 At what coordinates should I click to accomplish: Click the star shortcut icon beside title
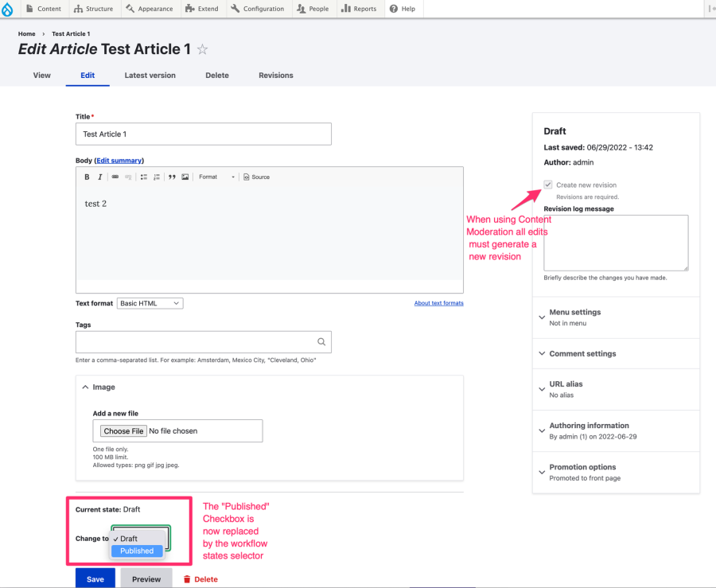click(x=202, y=49)
